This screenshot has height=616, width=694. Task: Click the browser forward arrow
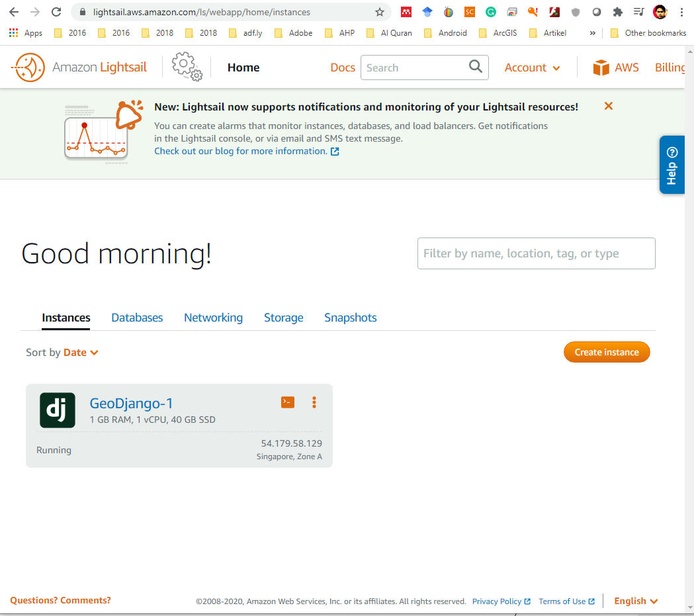point(35,12)
